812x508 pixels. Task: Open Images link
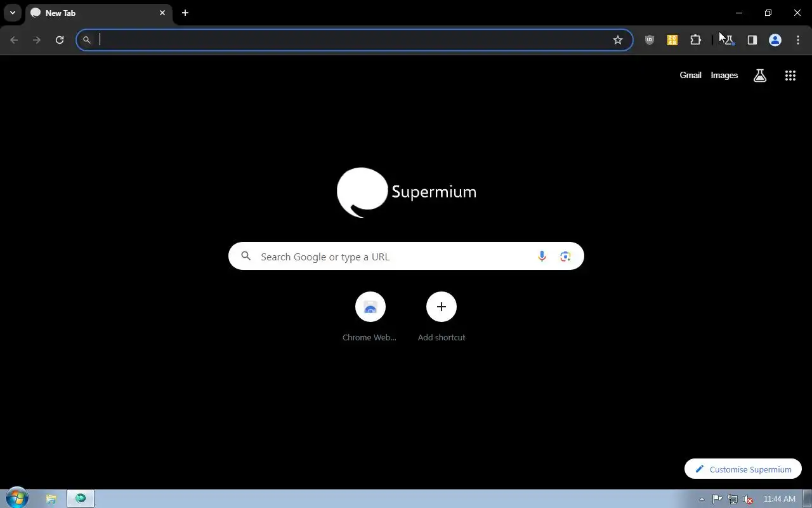[x=724, y=76]
